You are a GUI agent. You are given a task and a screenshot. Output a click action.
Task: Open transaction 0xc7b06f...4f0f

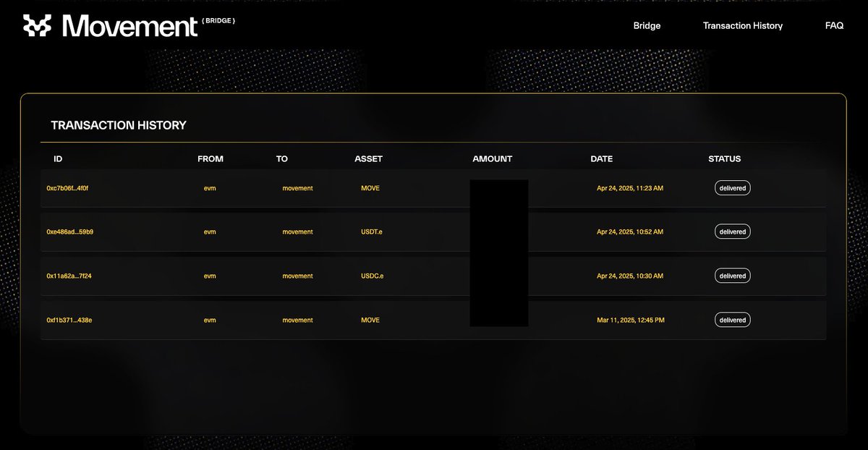tap(67, 188)
